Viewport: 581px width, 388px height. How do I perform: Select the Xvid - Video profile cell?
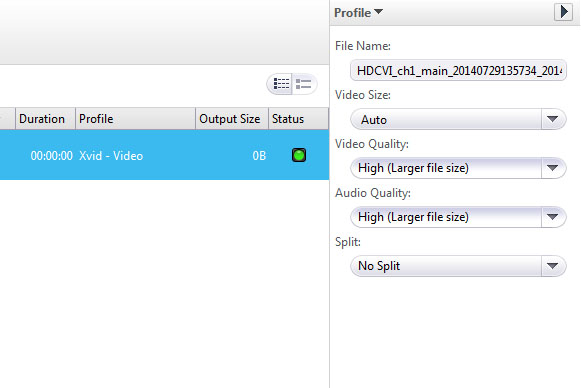[111, 156]
